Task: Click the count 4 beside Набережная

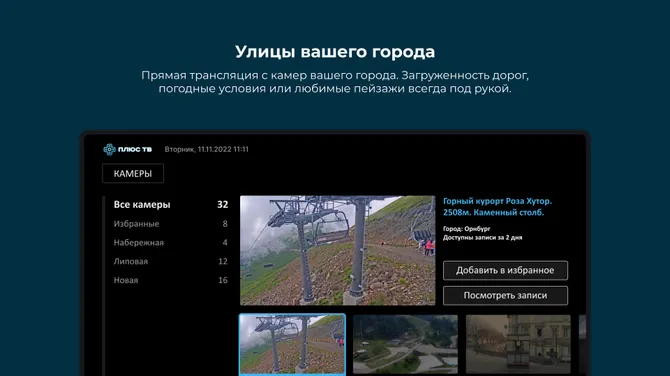Action: [x=225, y=242]
